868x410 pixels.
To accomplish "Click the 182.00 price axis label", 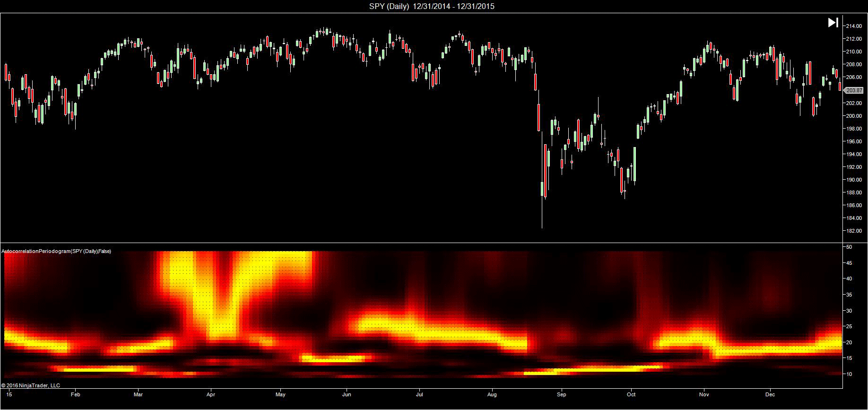I will point(853,231).
